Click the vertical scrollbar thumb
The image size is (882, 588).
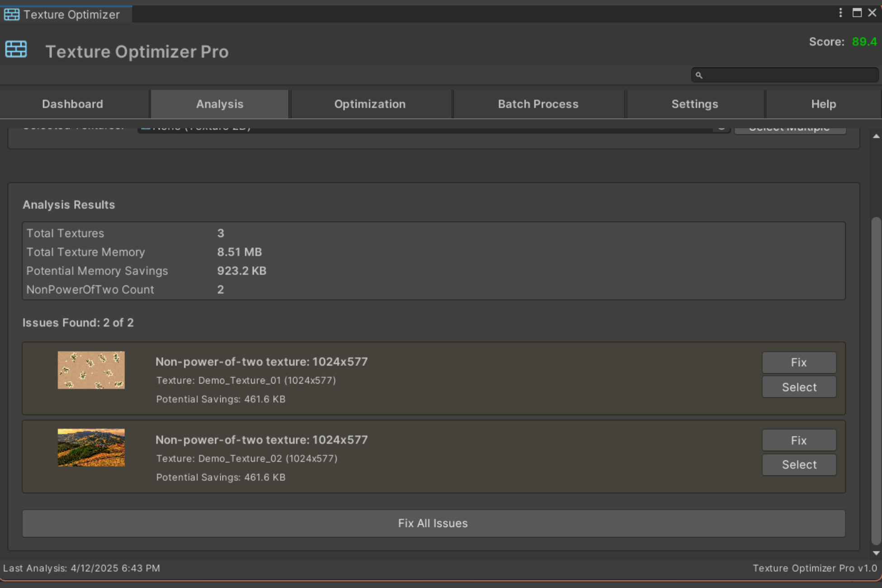(876, 381)
